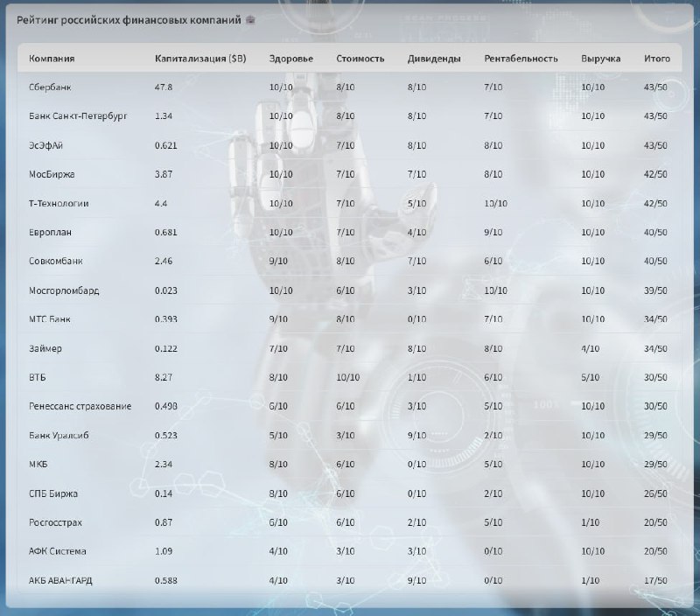700x616 pixels.
Task: Select the Займер company name
Action: tap(45, 348)
